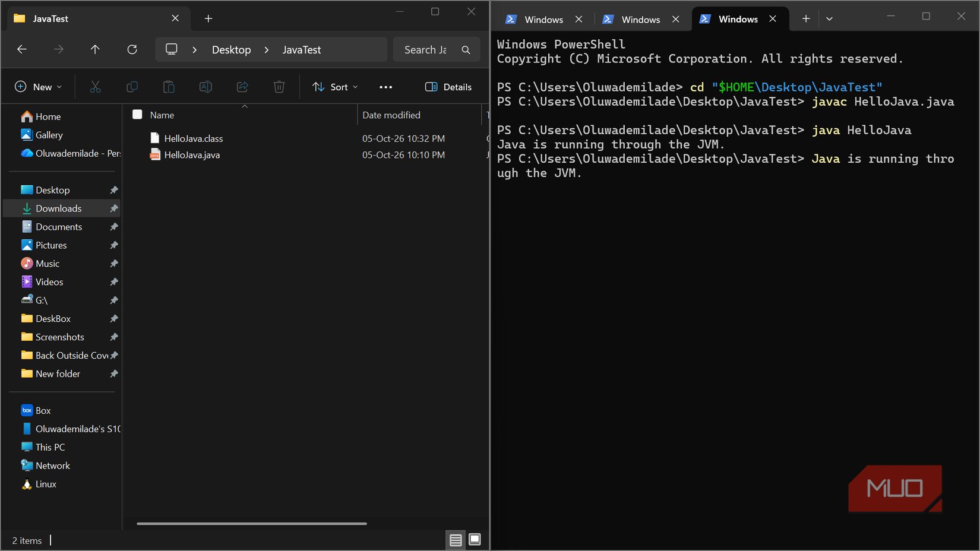Click the Delete trash icon
Screen dimensions: 980x551
pyautogui.click(x=279, y=87)
